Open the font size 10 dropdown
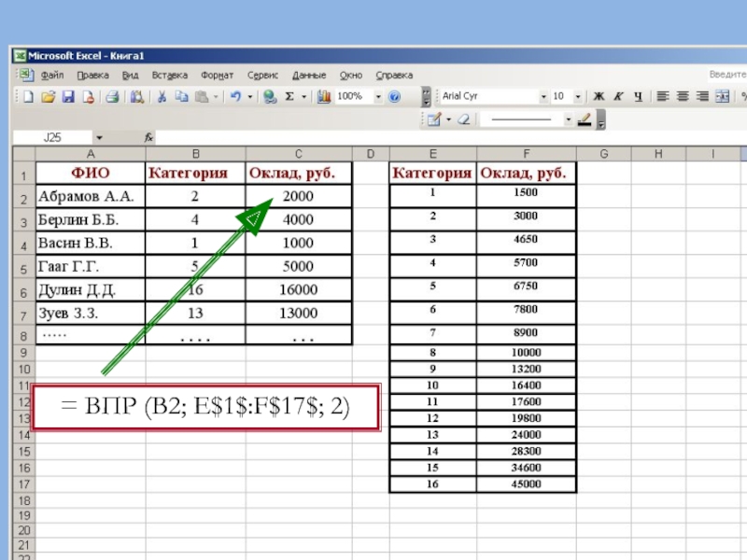The width and height of the screenshot is (747, 560). pyautogui.click(x=579, y=96)
